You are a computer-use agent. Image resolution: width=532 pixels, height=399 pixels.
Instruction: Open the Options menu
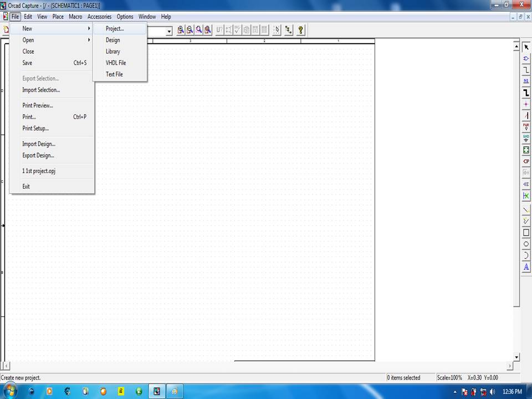click(125, 17)
